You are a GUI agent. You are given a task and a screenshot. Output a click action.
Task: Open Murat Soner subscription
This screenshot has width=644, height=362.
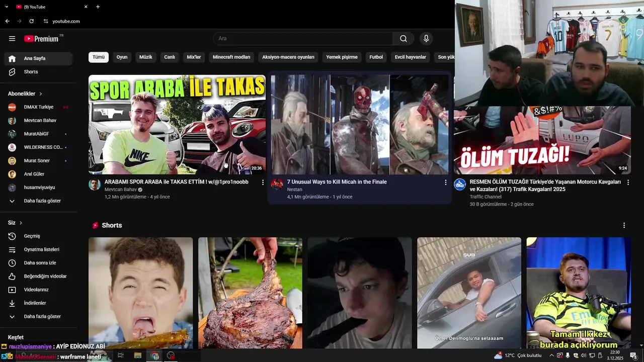(38, 161)
